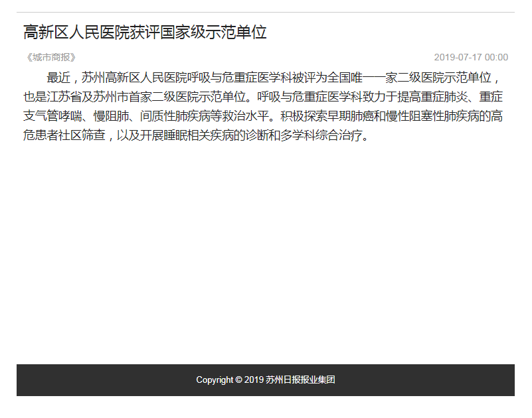Click the line beginning 危患者社区筛查
Viewport: 532px width, 418px height.
click(196, 135)
